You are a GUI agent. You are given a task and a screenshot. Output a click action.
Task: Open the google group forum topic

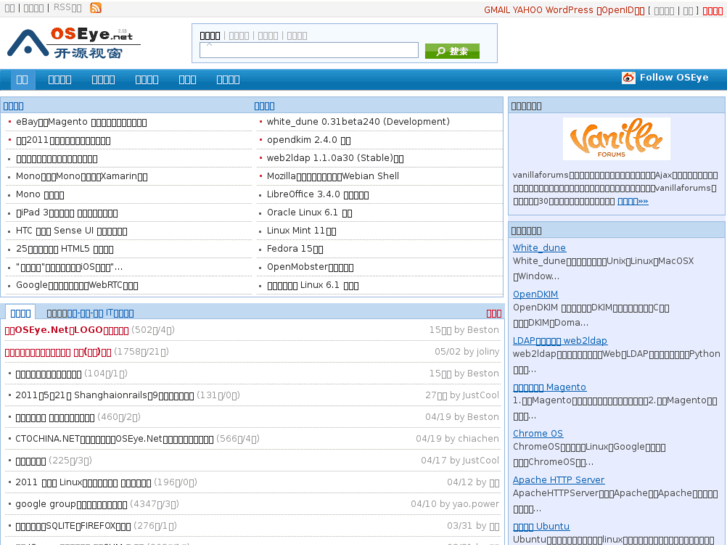pyautogui.click(x=71, y=504)
